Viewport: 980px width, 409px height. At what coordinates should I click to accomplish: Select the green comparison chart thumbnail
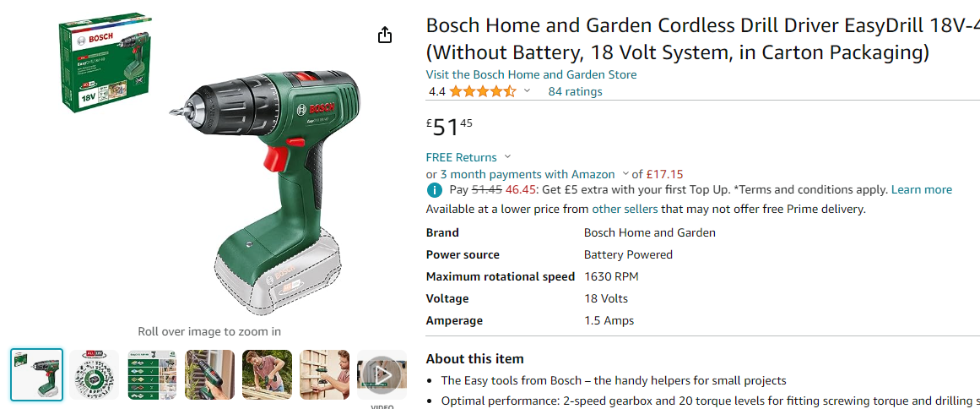pos(152,374)
